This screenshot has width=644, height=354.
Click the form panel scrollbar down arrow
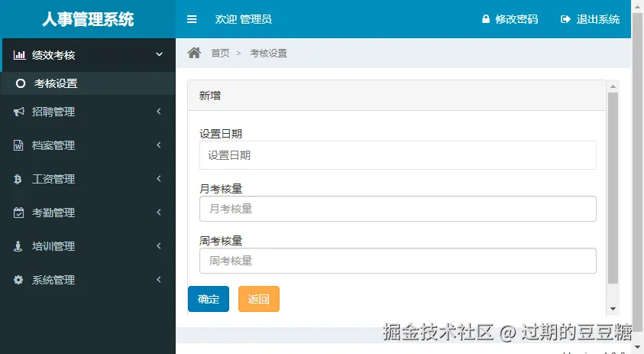coord(613,309)
